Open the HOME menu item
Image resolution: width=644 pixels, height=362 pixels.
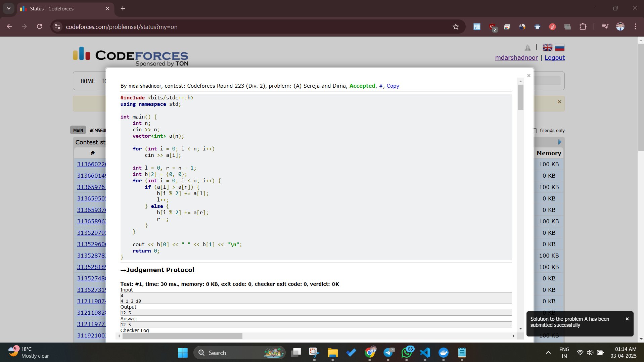point(88,81)
